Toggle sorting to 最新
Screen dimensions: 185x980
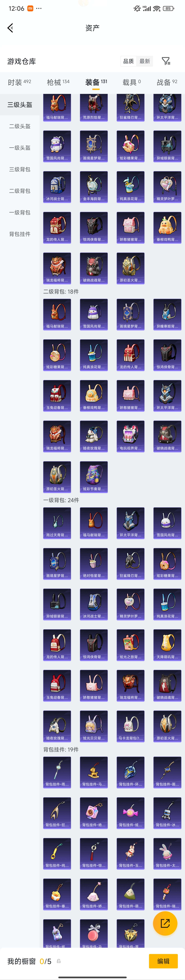tap(145, 61)
